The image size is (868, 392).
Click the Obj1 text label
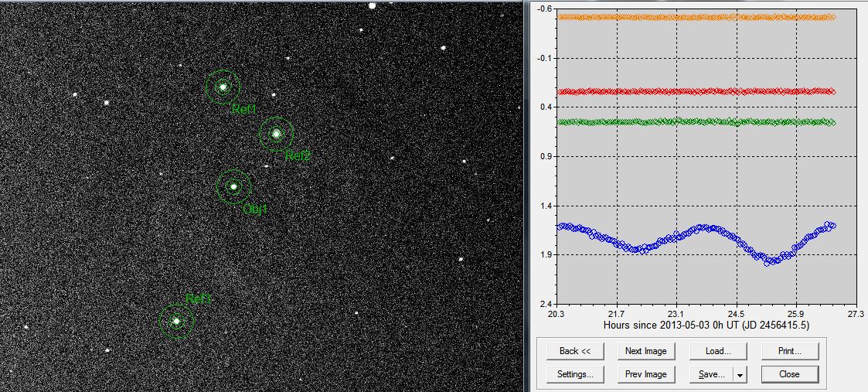click(255, 210)
